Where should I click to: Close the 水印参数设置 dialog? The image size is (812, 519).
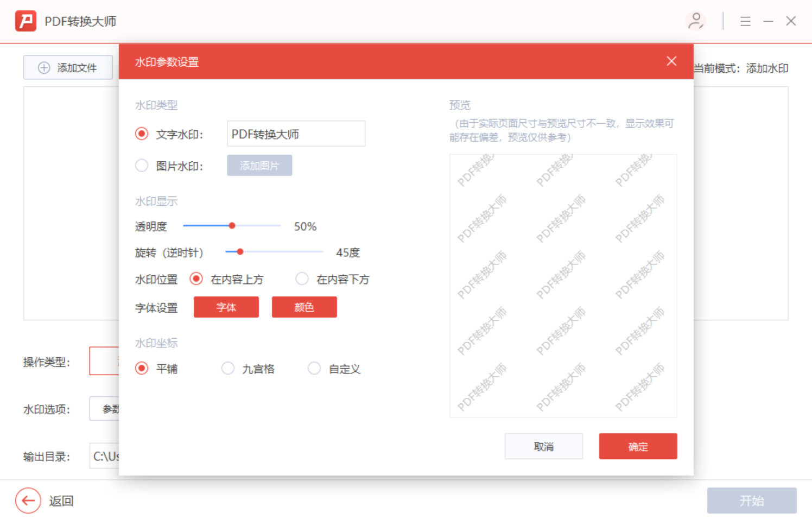[x=671, y=61]
